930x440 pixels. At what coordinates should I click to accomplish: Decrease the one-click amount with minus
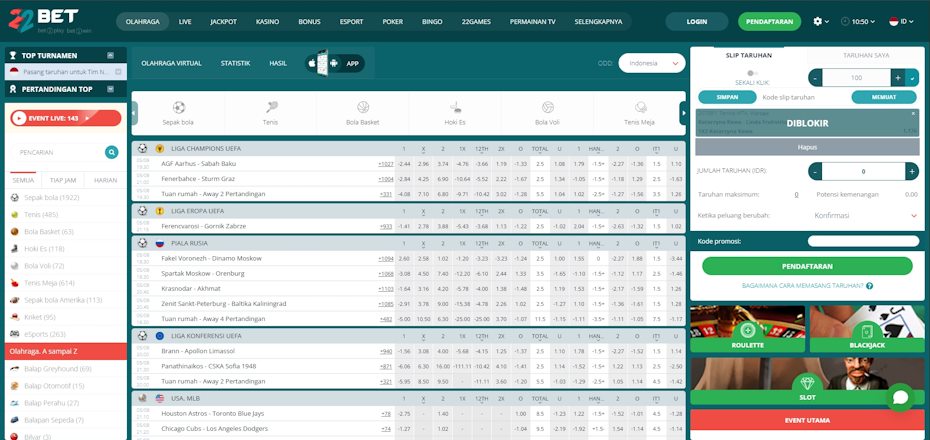[816, 78]
